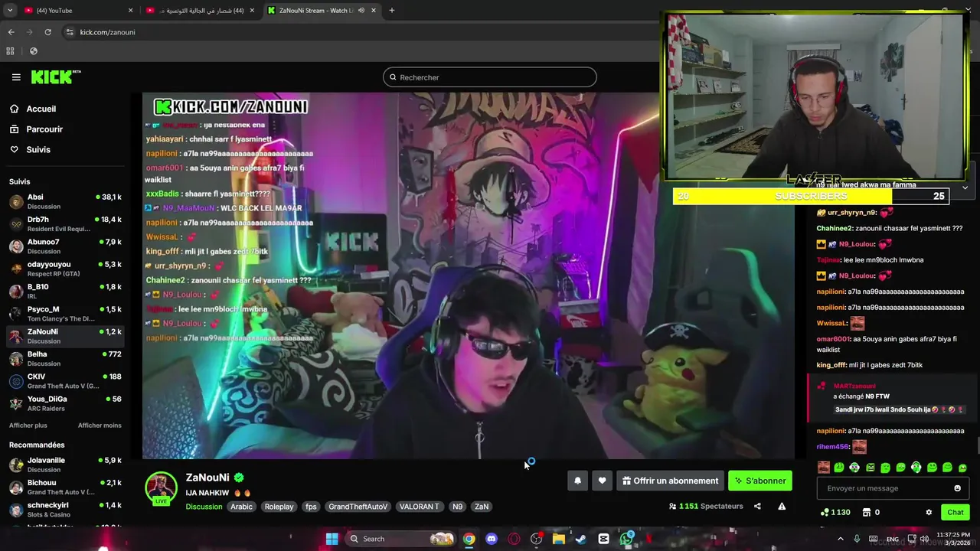This screenshot has height=551, width=980.
Task: Click the ZaN tag
Action: click(x=482, y=507)
